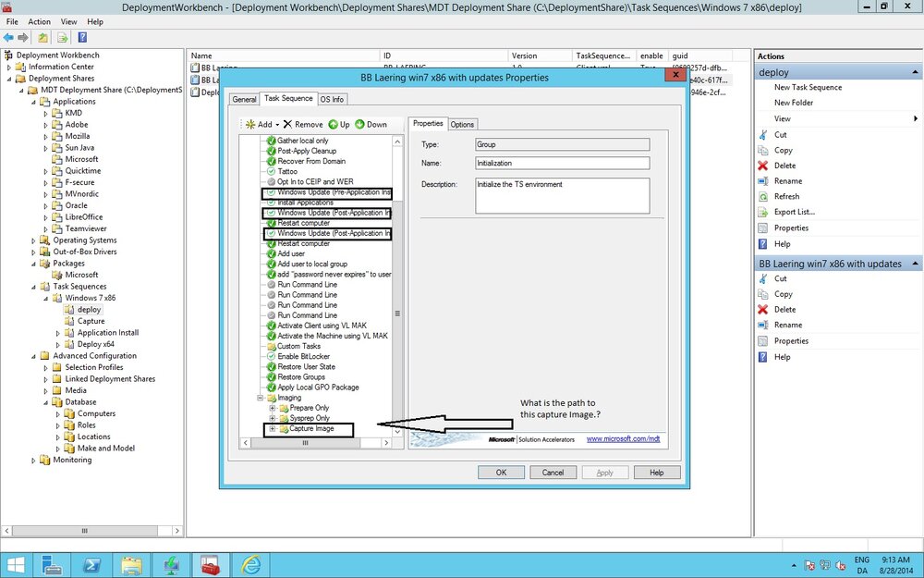The image size is (924, 578).
Task: Open the View submenu arrow
Action: (x=915, y=118)
